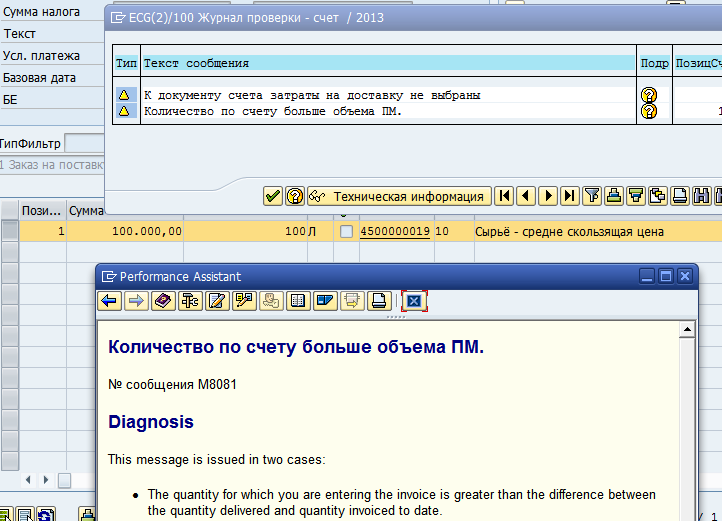Open Application Help book icon
Viewport: 722px width, 521px height.
point(163,300)
